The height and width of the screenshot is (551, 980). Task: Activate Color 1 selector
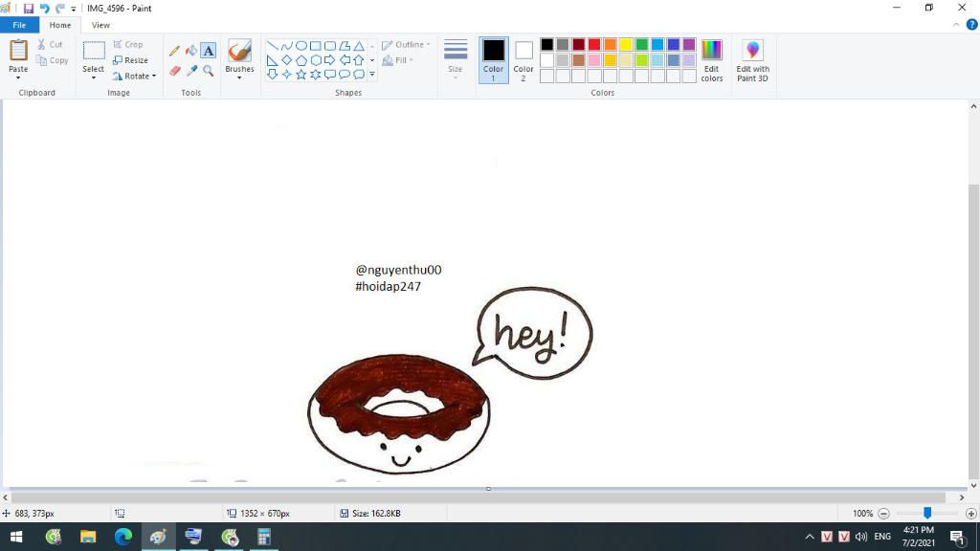[493, 60]
